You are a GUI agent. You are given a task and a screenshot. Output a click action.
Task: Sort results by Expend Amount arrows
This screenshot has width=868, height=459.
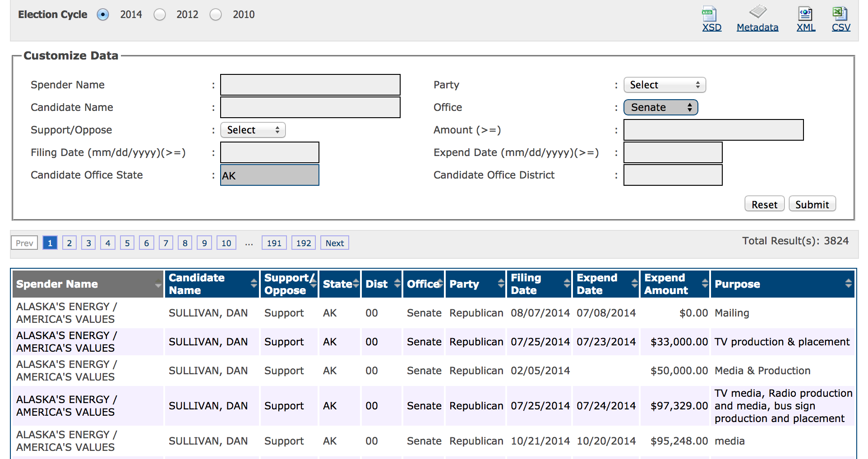click(x=705, y=283)
